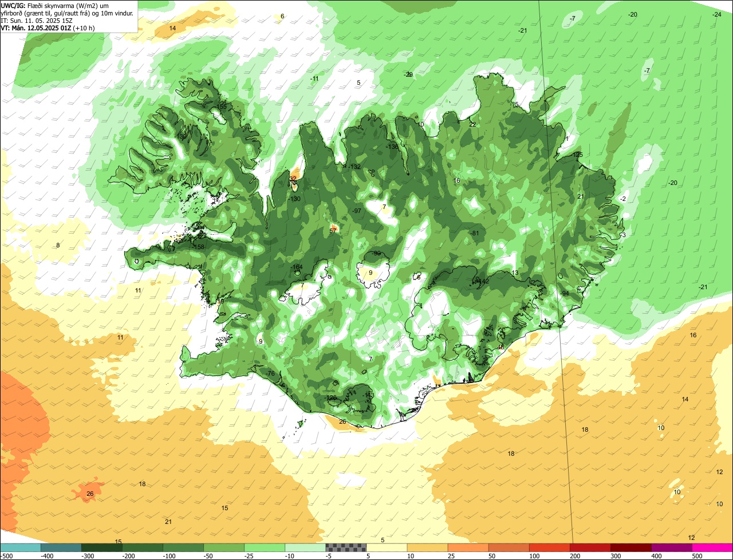The image size is (733, 560).
Task: Select the palest green -10 to -5 swatch
Action: point(305,547)
